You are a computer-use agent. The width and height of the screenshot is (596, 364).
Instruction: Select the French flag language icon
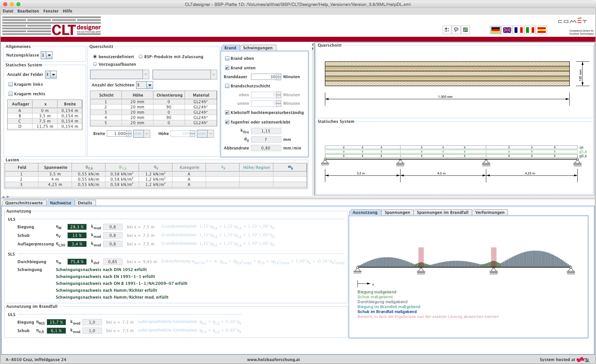coord(518,30)
